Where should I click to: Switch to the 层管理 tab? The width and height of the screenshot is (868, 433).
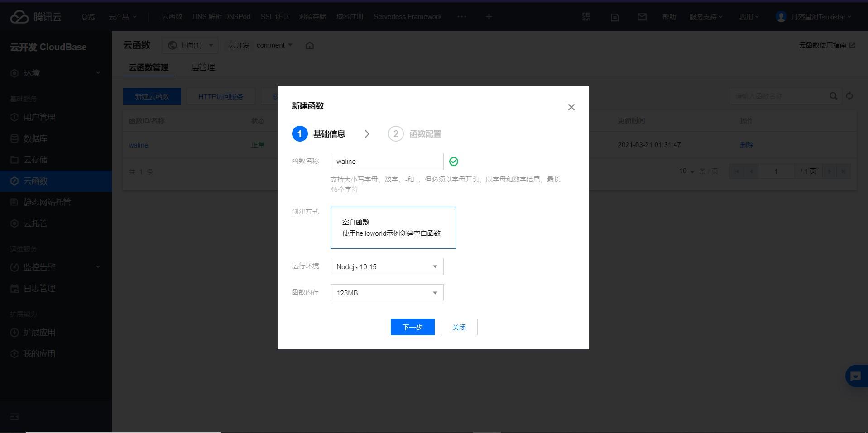tap(203, 67)
